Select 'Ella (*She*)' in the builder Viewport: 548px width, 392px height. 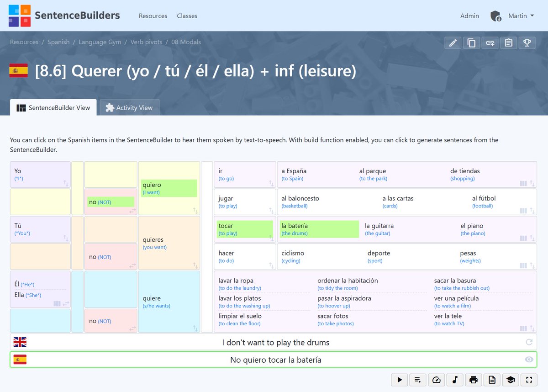28,295
